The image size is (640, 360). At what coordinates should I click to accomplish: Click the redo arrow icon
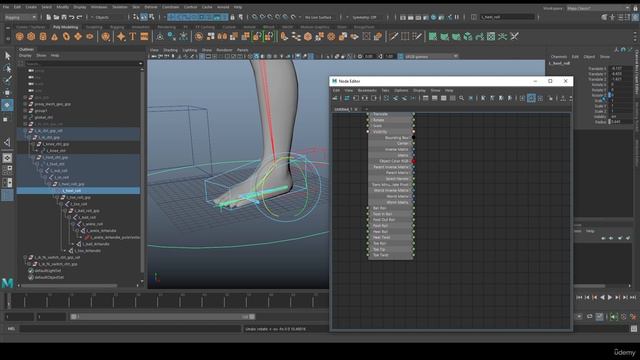80,17
